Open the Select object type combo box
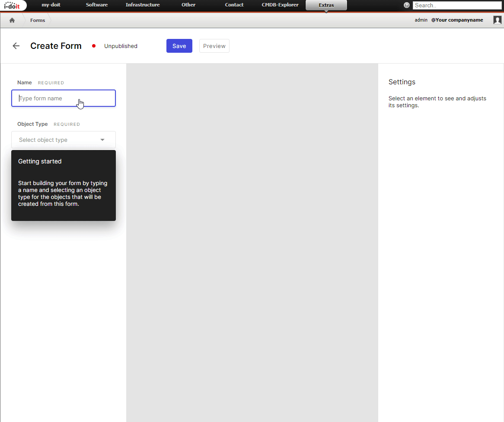504x422 pixels. [63, 140]
